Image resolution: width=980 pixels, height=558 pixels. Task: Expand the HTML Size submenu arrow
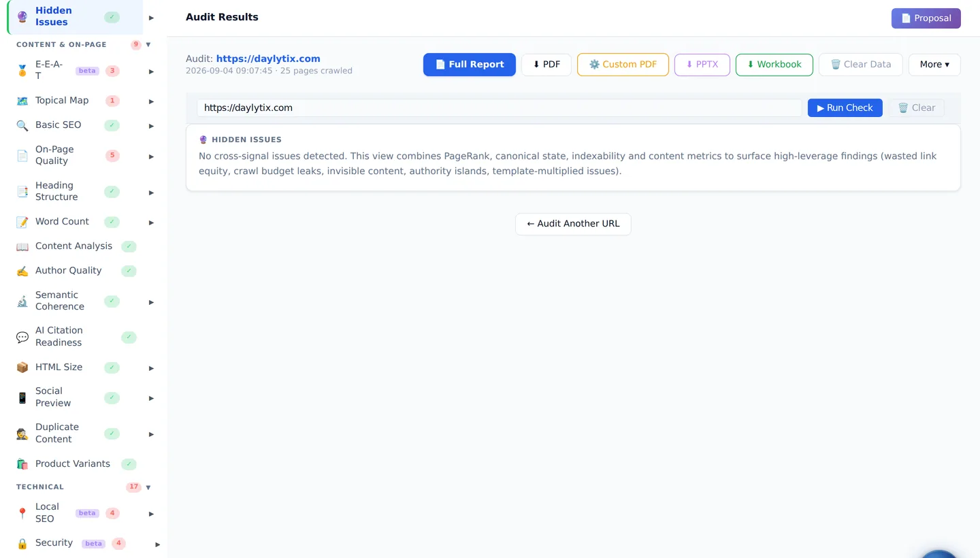point(152,368)
